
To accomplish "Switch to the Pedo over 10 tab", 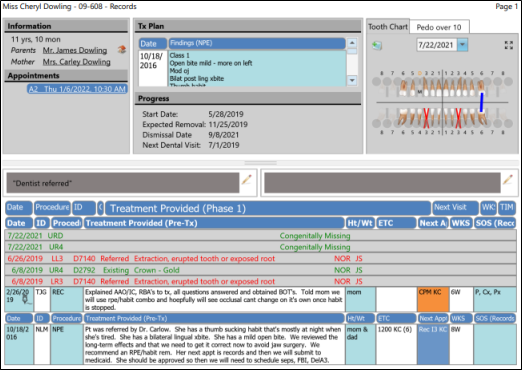I will coord(439,27).
